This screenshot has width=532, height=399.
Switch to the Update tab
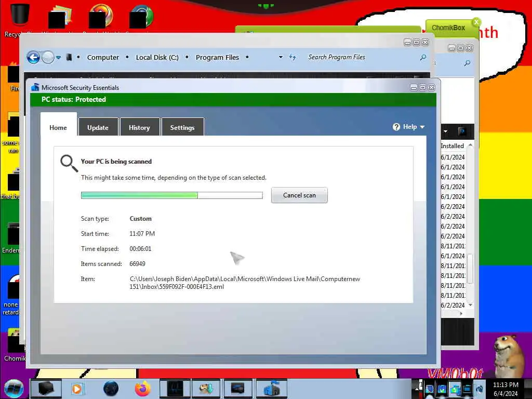point(98,128)
